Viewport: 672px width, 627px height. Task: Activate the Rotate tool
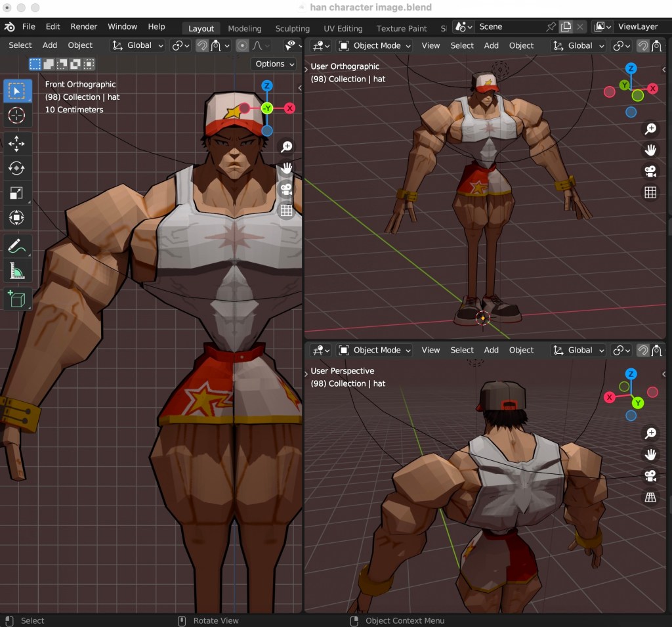coord(16,168)
